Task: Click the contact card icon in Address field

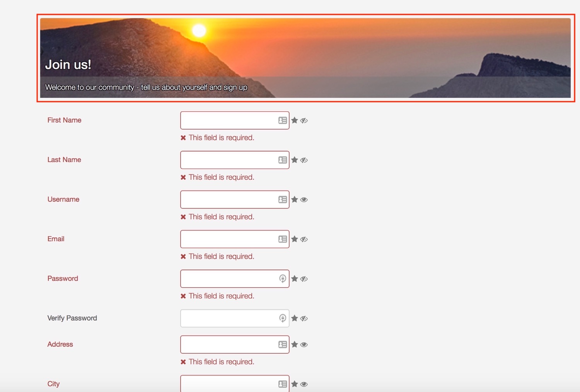Action: click(283, 344)
